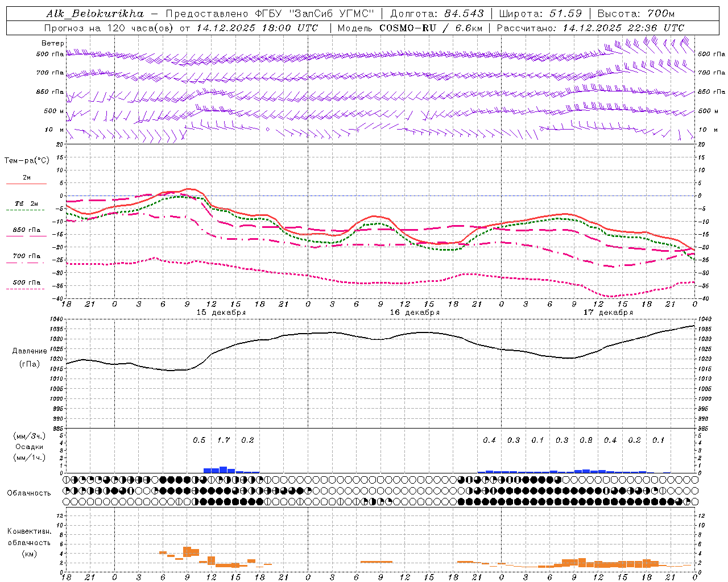Click the elevation text 'Высота: 700м'

[636, 14]
